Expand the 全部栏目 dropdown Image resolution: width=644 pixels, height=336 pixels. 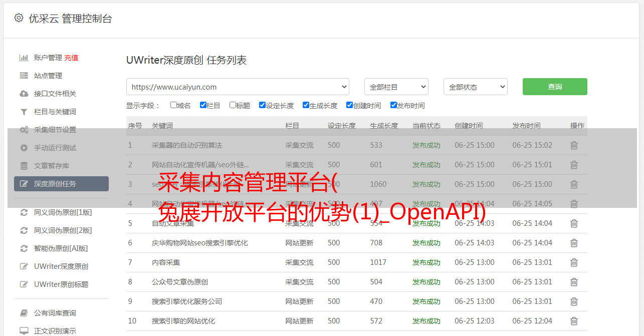pyautogui.click(x=396, y=87)
